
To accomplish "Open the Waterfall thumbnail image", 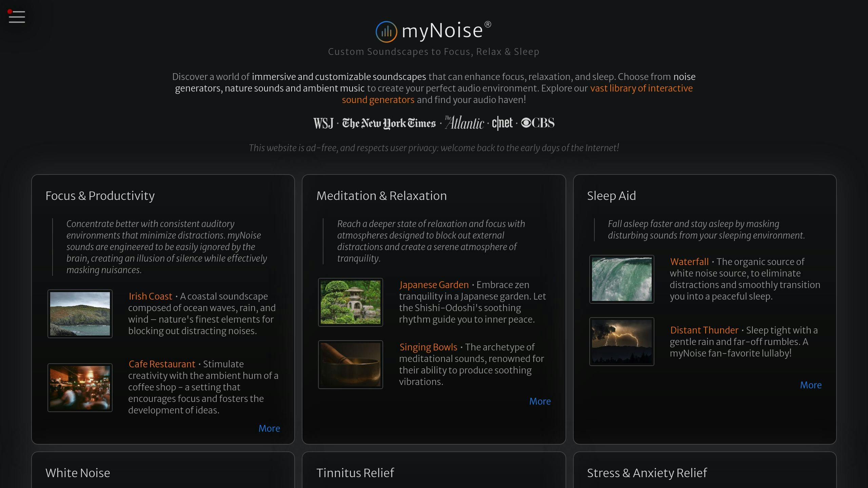I will [622, 279].
